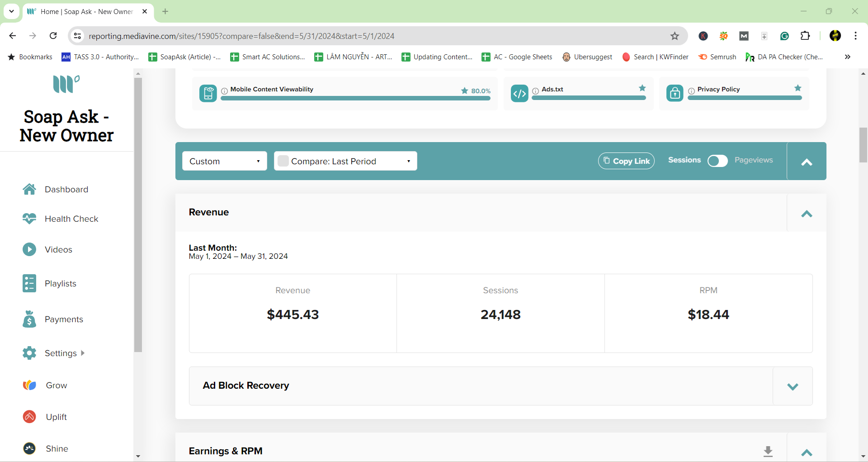Open the TASS 3.0 - Authority bookmark

100,57
